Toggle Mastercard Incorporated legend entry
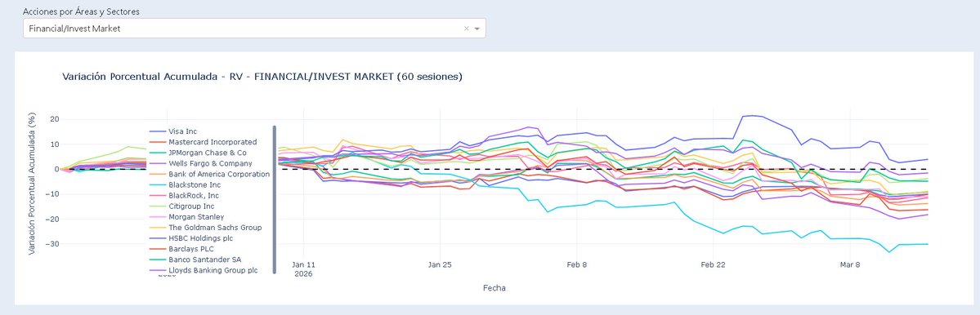 pos(204,142)
